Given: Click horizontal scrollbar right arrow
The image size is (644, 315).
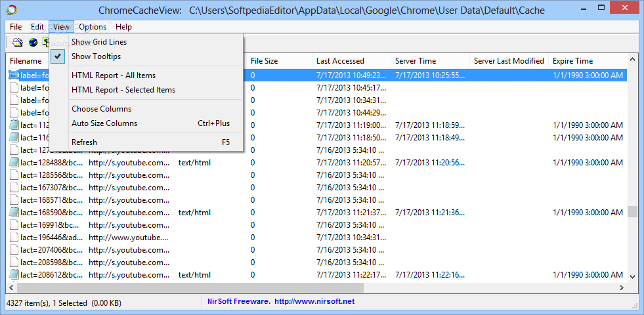Looking at the screenshot, I should (622, 288).
